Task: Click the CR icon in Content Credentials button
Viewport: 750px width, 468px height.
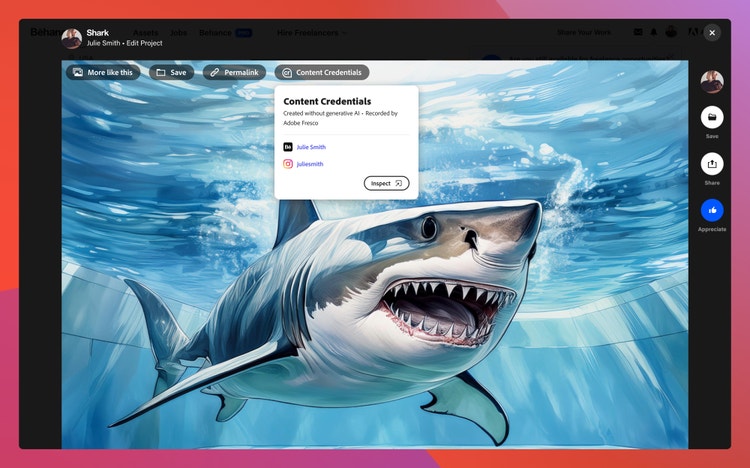Action: (287, 73)
